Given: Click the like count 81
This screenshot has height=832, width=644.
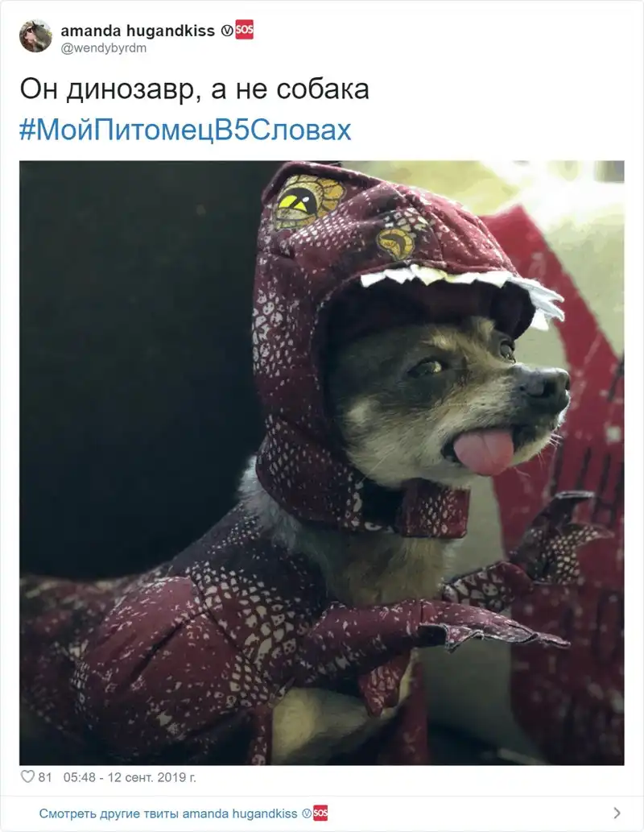Looking at the screenshot, I should coord(45,777).
